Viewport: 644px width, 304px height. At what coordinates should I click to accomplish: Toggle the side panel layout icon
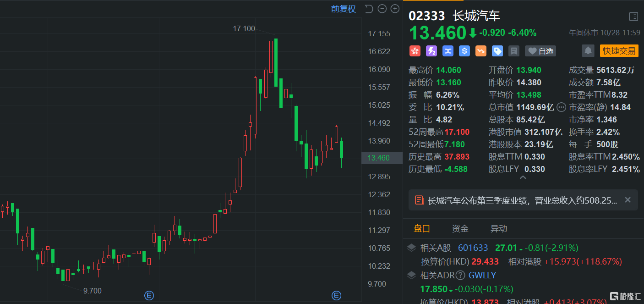click(633, 17)
